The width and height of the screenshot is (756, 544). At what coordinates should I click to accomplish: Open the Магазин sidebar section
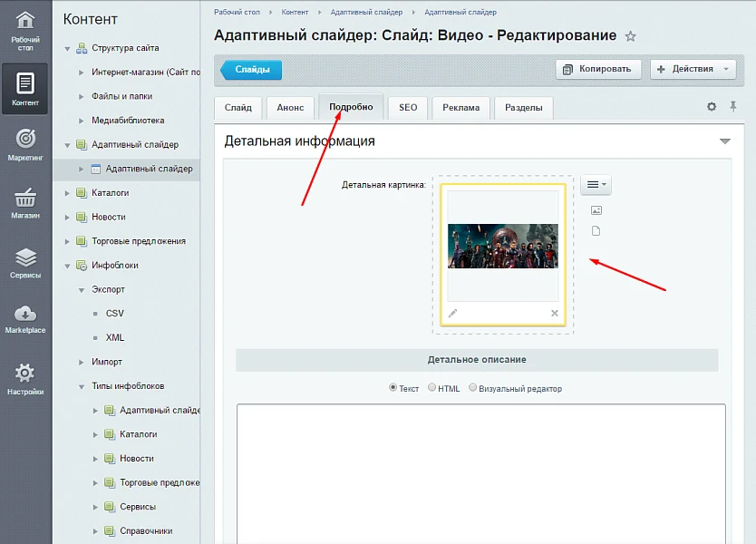25,203
